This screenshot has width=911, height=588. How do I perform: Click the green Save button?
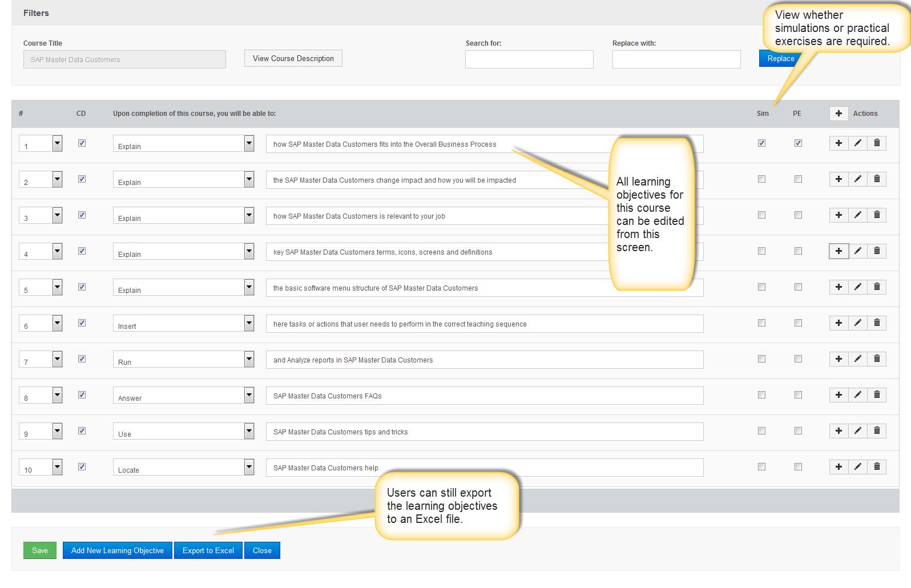(40, 550)
